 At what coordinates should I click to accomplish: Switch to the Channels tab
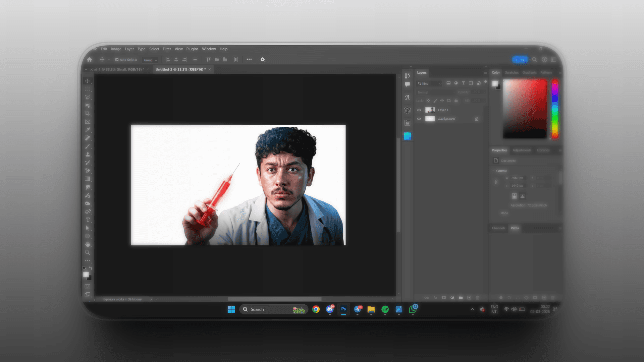[x=498, y=228]
